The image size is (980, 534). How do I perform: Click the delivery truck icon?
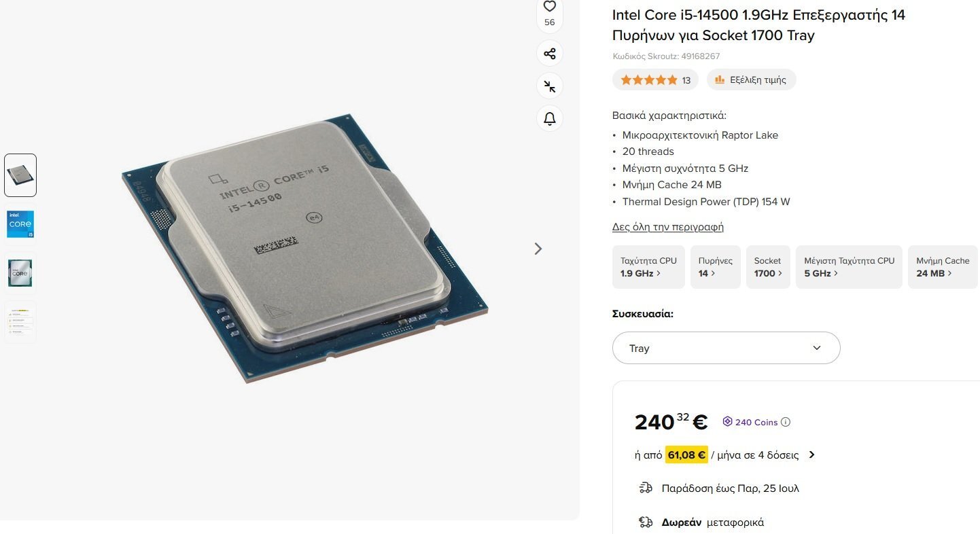tap(646, 488)
